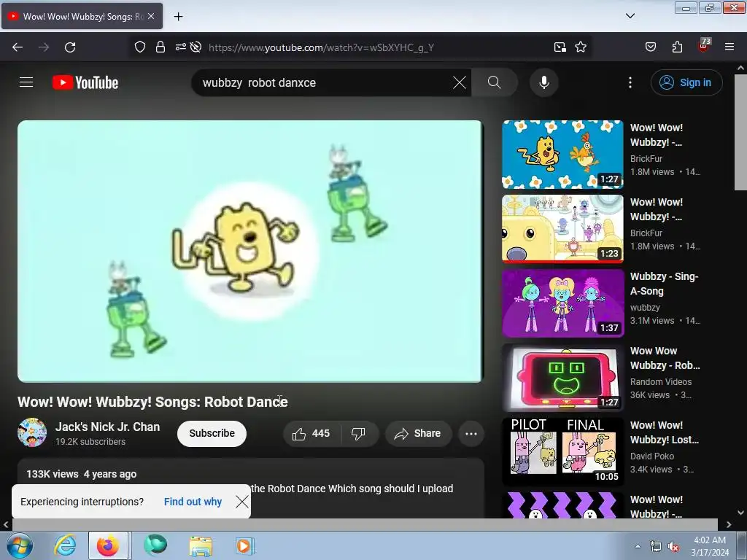Click the autoplay blocked icon
This screenshot has height=560, width=747.
[196, 47]
